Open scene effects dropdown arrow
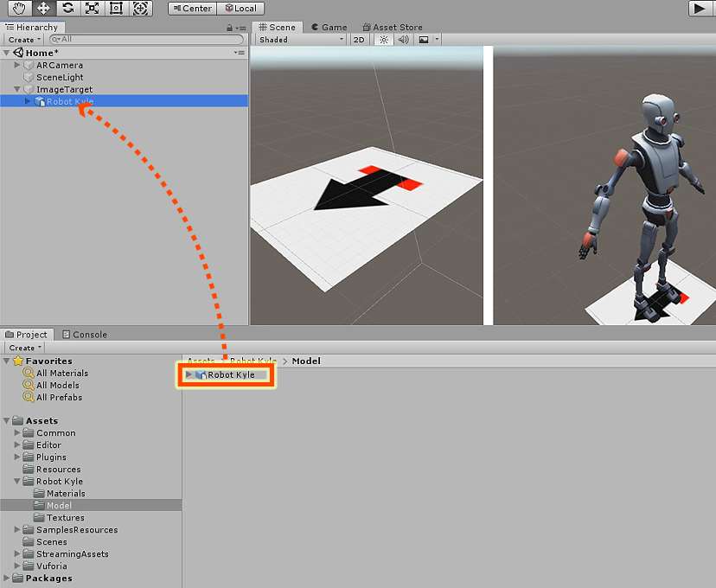The height and width of the screenshot is (588, 716). [437, 40]
